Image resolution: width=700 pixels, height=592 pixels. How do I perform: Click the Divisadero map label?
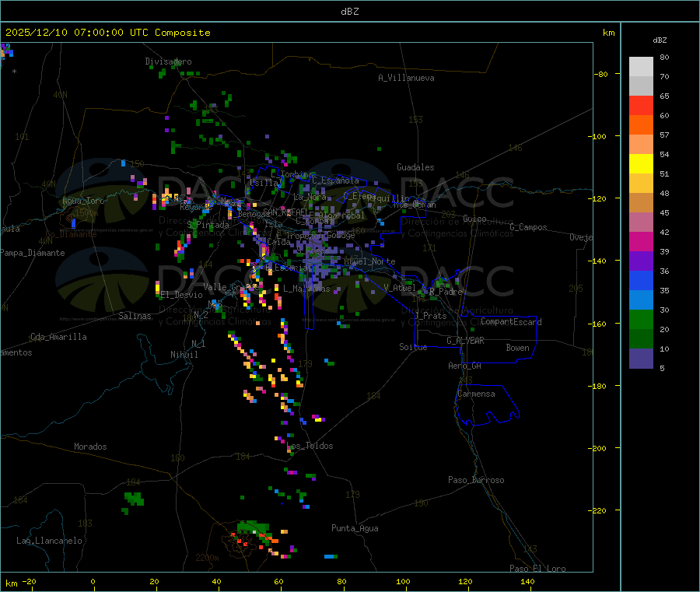168,61
